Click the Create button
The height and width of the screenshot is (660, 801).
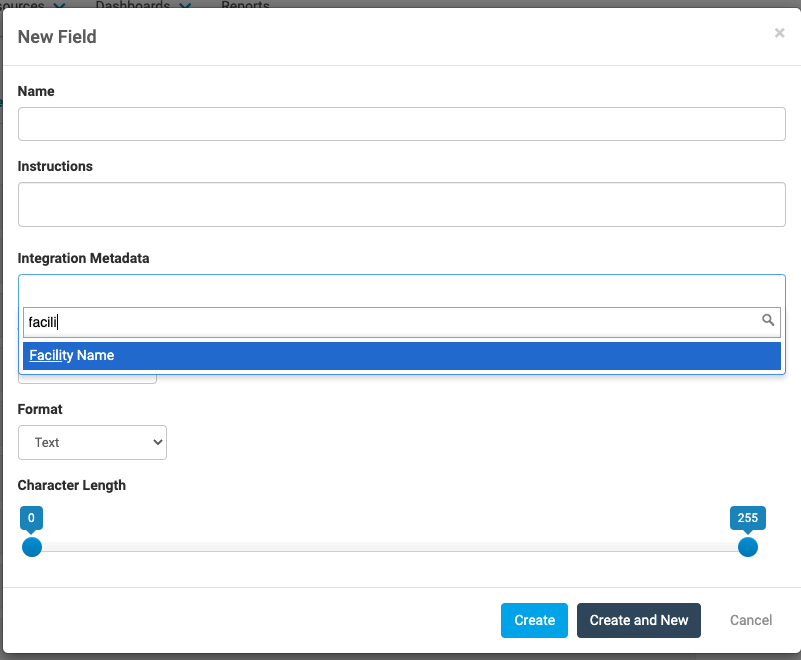[534, 620]
